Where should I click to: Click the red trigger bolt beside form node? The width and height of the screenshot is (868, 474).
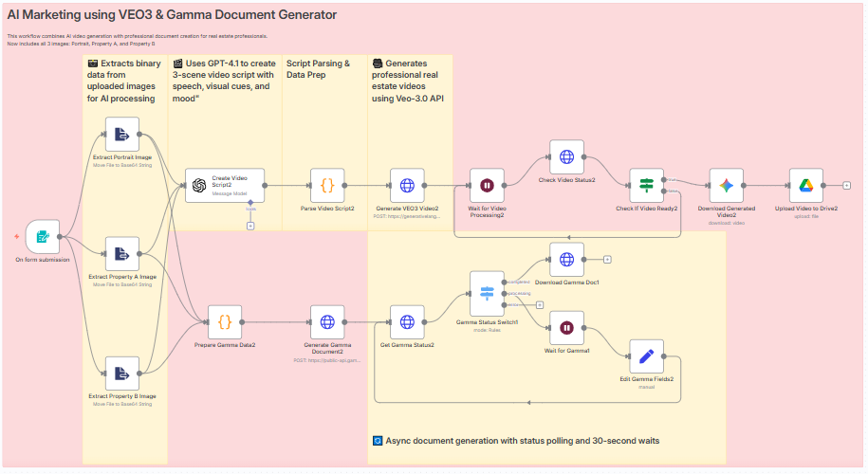(17, 236)
